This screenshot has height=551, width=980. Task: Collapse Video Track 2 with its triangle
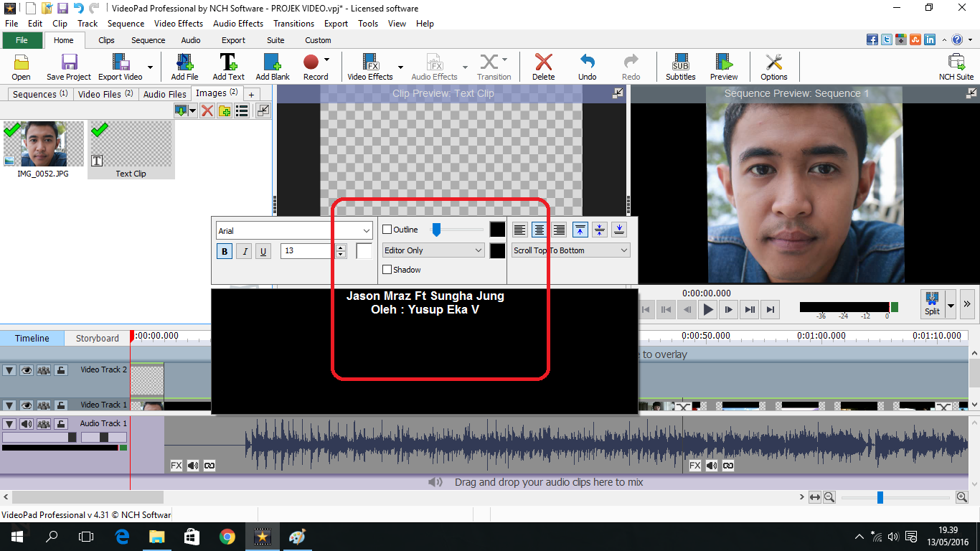pyautogui.click(x=9, y=370)
